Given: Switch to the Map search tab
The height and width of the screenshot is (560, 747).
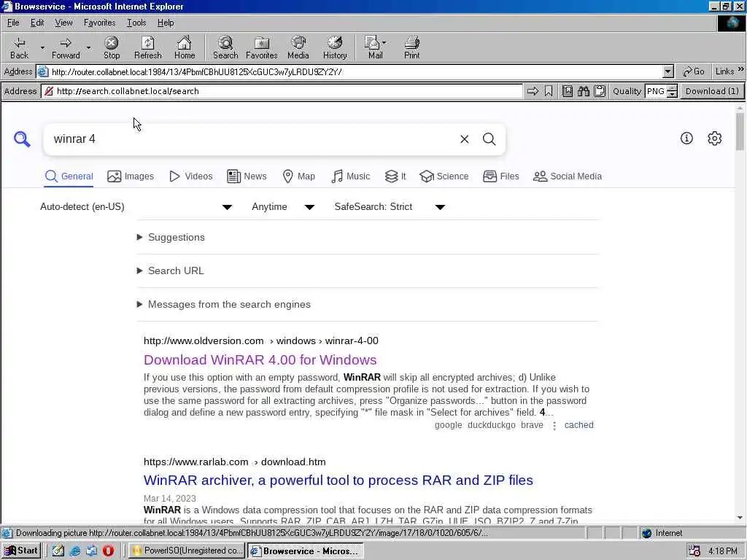Looking at the screenshot, I should (298, 176).
